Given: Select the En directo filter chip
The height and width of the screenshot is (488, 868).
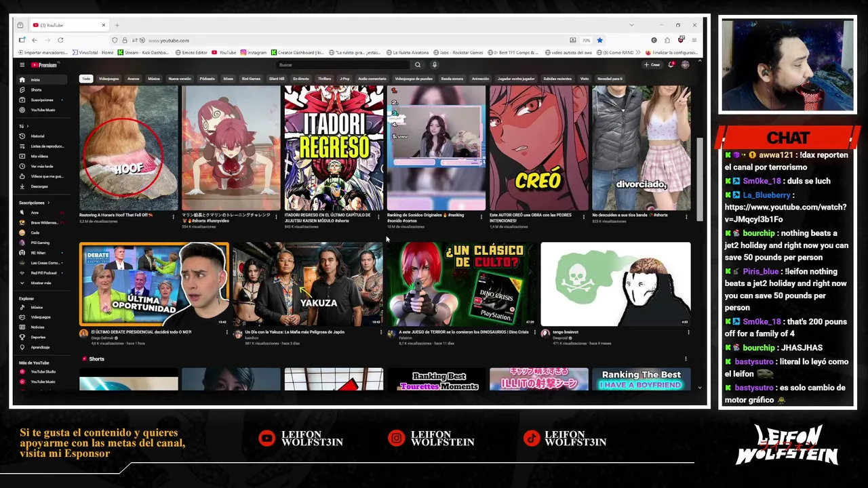Looking at the screenshot, I should point(301,79).
